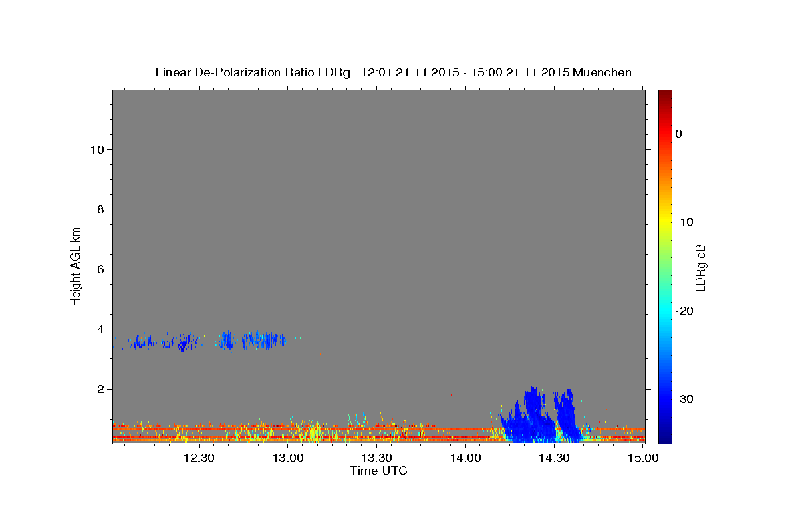Click the start date '12:01 21.11.2015' in the title

pos(409,72)
